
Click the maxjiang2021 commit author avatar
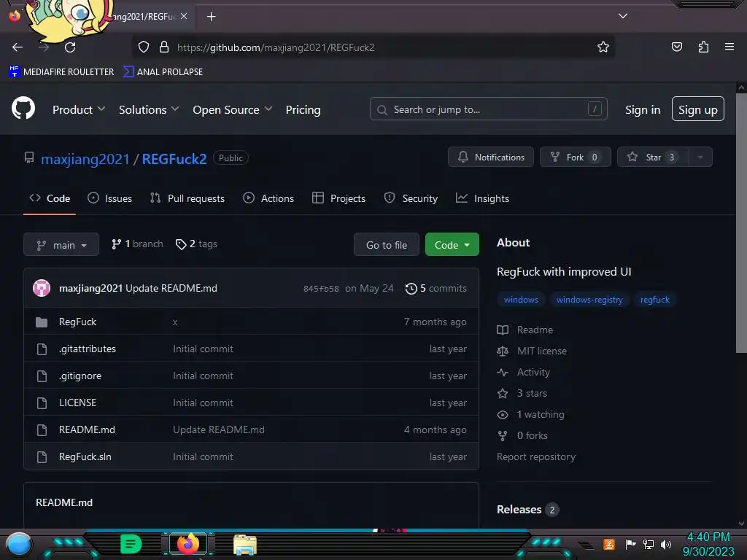tap(42, 288)
